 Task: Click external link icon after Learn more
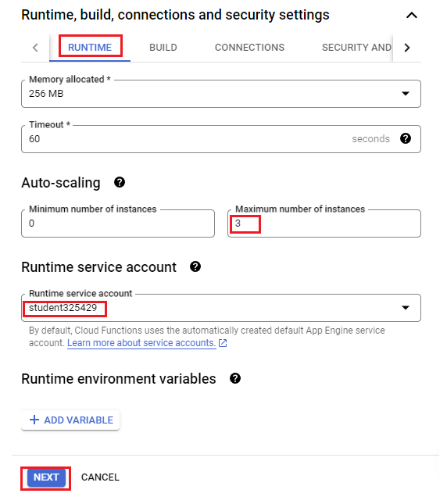223,343
